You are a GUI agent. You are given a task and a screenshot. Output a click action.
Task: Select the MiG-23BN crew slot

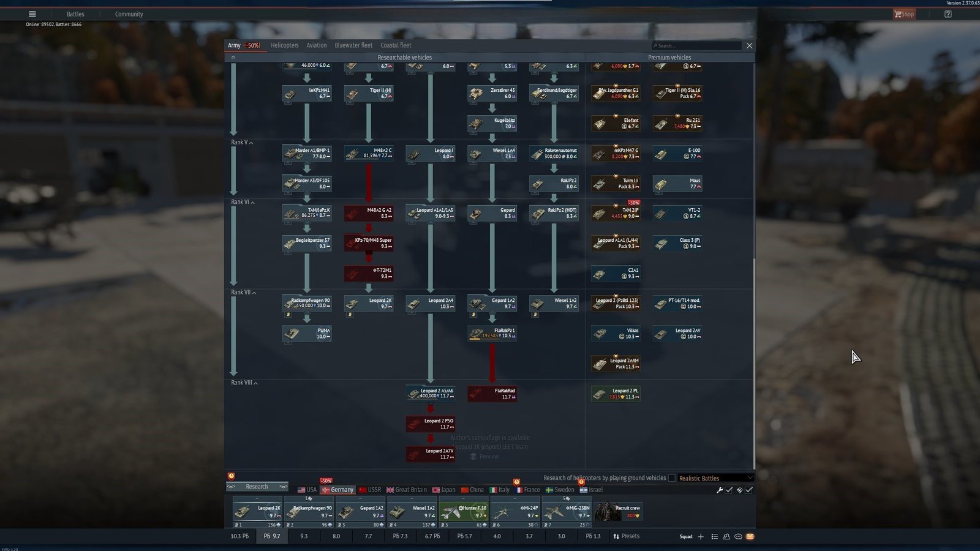(x=567, y=512)
